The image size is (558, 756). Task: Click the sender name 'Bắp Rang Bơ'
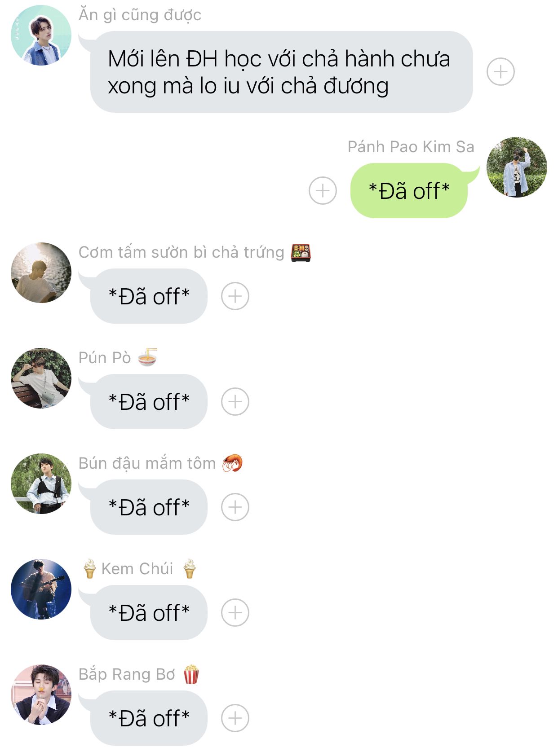point(127,674)
